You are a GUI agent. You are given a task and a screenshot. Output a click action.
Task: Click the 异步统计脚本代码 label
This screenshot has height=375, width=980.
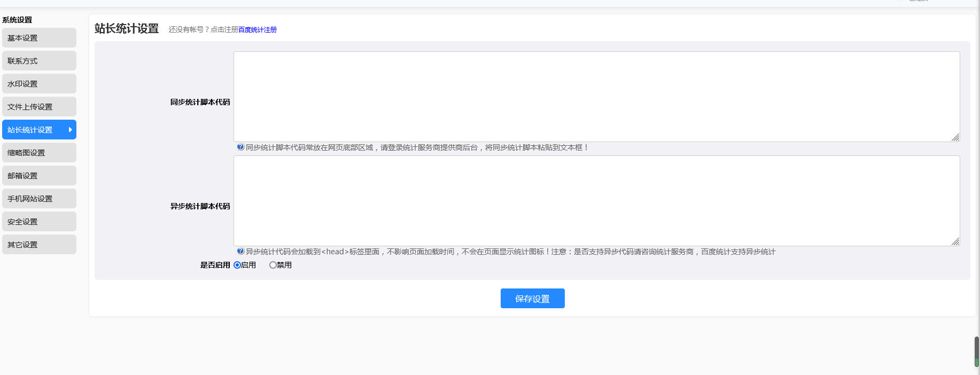coord(200,206)
